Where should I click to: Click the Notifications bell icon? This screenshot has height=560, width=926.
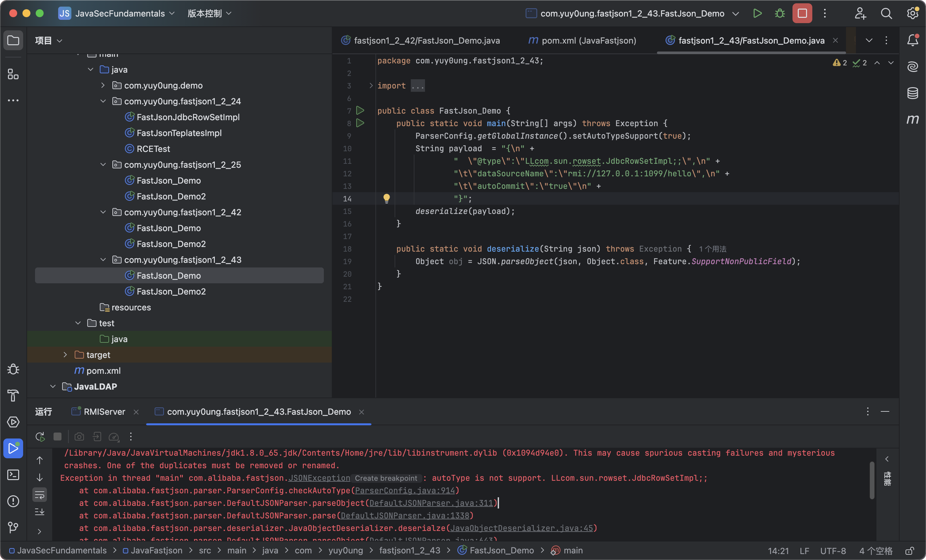(912, 40)
